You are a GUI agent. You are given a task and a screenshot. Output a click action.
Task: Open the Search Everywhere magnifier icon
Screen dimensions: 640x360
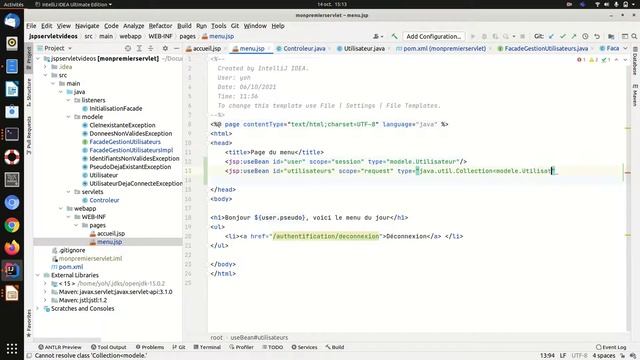tap(634, 36)
